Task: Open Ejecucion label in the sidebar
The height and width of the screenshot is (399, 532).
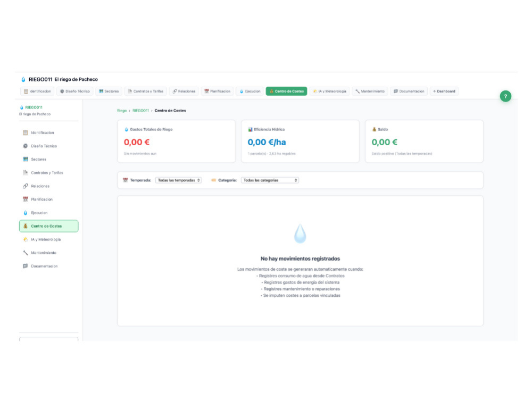Action: 39,213
